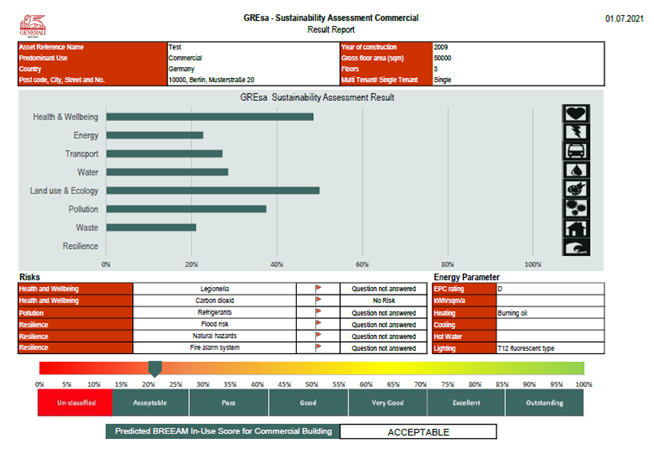
Task: Click the empty Cooling value cell
Action: point(550,324)
